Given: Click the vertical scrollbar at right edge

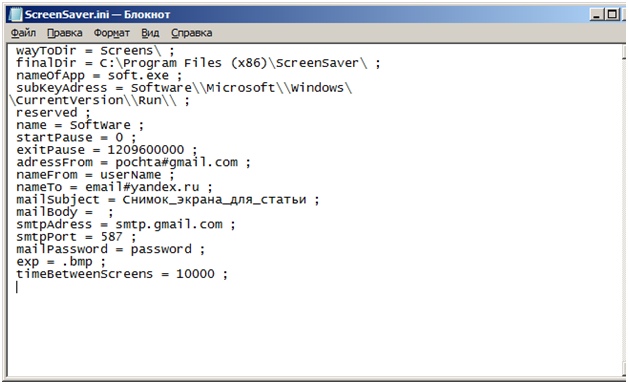Looking at the screenshot, I should pyautogui.click(x=624, y=210).
